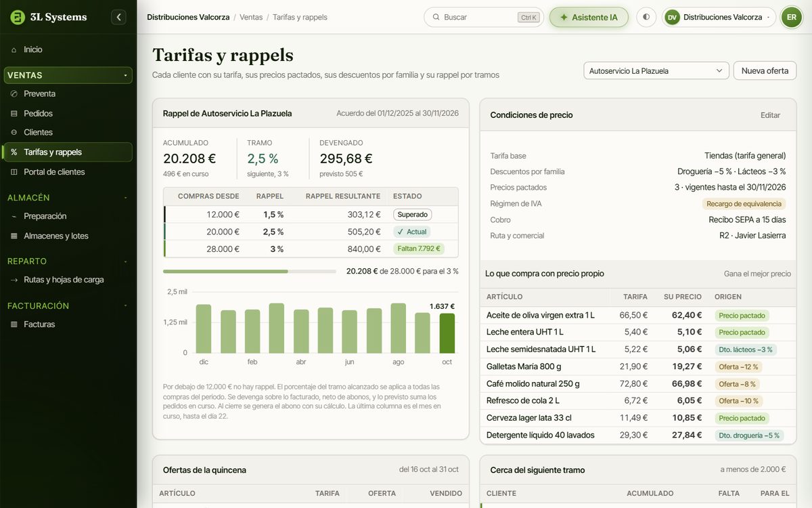Image resolution: width=812 pixels, height=508 pixels.
Task: Click the Faltan 7.792 € badge
Action: click(x=419, y=249)
